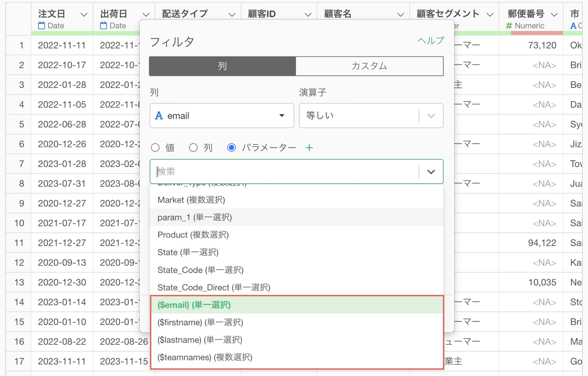This screenshot has height=376, width=588.
Task: Click calendar Date icon under 注文日 column
Action: (x=42, y=25)
